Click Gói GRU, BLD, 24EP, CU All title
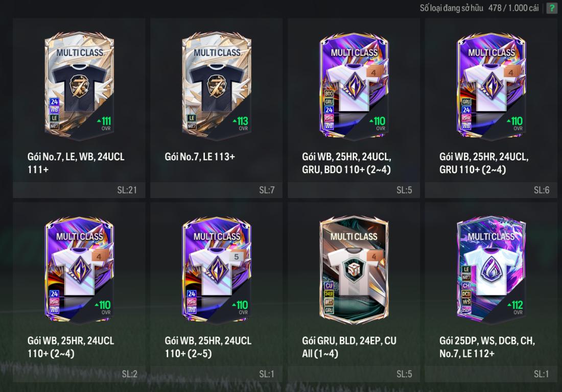This screenshot has width=562, height=392. [x=349, y=347]
